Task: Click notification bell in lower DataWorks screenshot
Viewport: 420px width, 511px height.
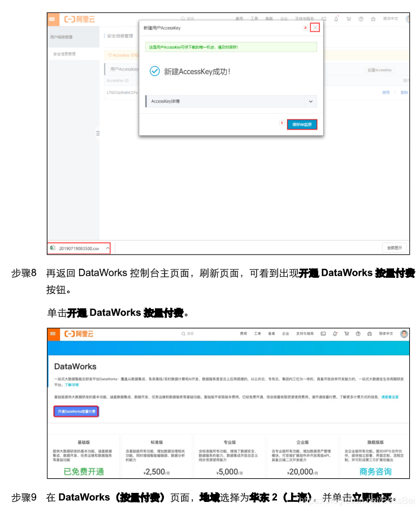Action: point(335,334)
